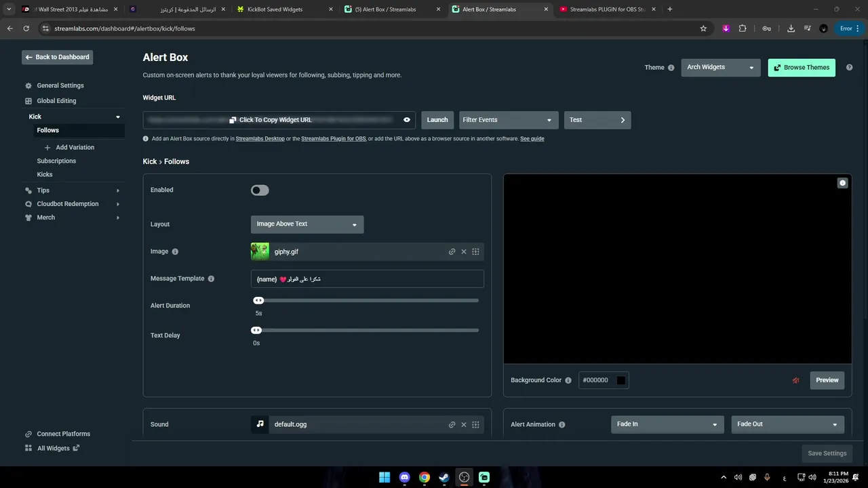This screenshot has height=488, width=868.
Task: Click the Background Color info icon
Action: [568, 380]
